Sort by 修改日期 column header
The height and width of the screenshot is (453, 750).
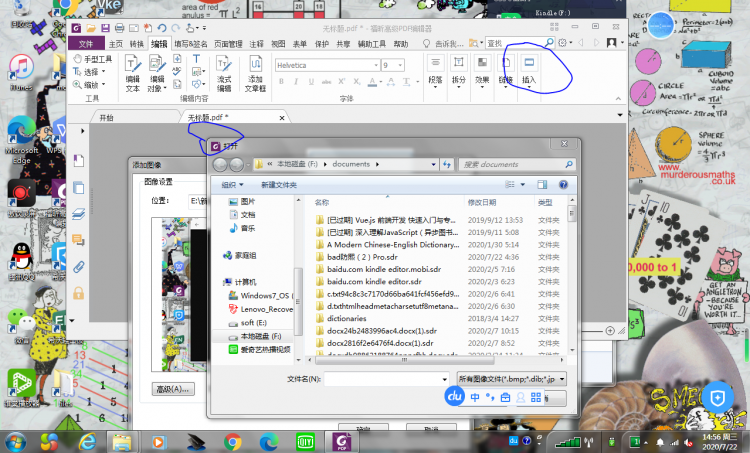coord(482,202)
